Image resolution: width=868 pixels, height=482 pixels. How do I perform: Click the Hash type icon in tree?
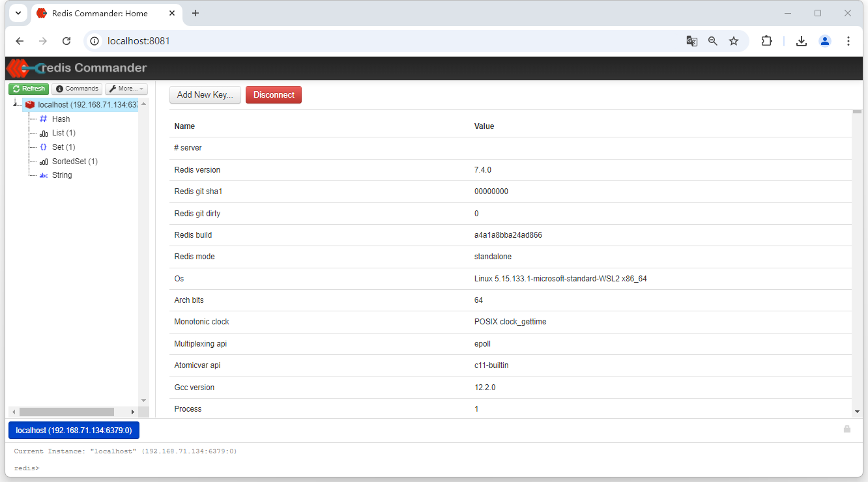click(44, 119)
